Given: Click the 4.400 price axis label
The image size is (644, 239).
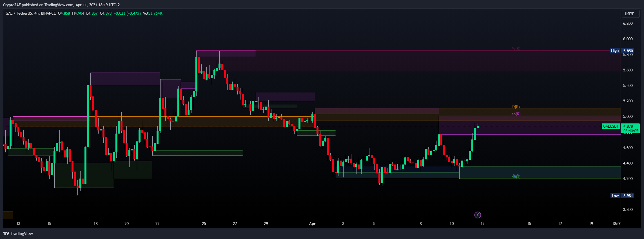Looking at the screenshot, I should (628, 163).
